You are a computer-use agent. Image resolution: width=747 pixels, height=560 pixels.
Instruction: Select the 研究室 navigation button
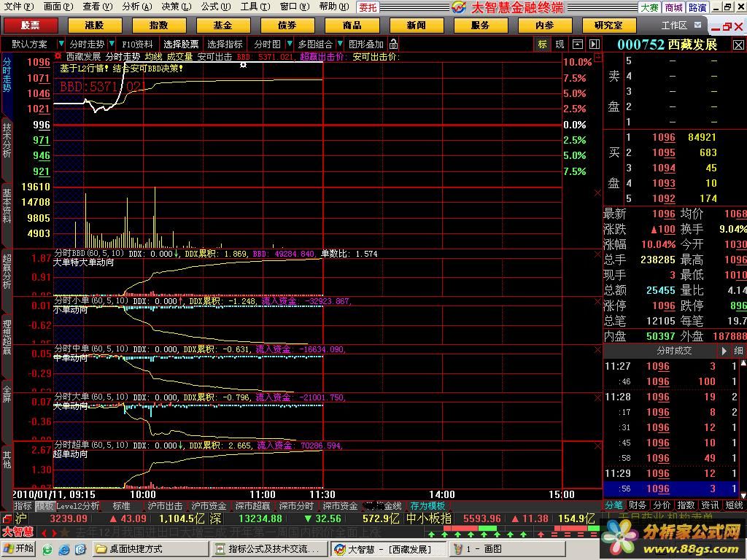609,26
